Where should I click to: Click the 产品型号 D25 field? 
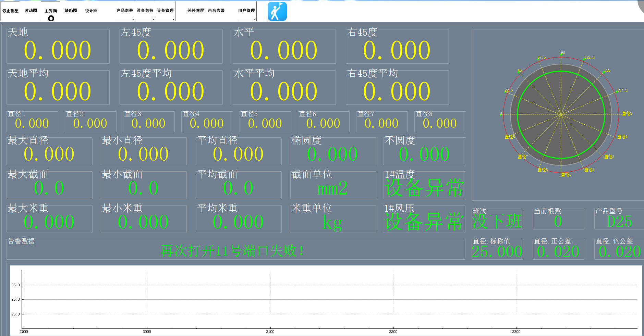(x=619, y=222)
